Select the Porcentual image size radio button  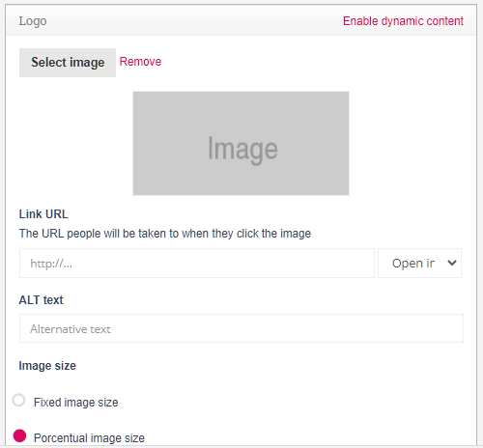tap(19, 435)
